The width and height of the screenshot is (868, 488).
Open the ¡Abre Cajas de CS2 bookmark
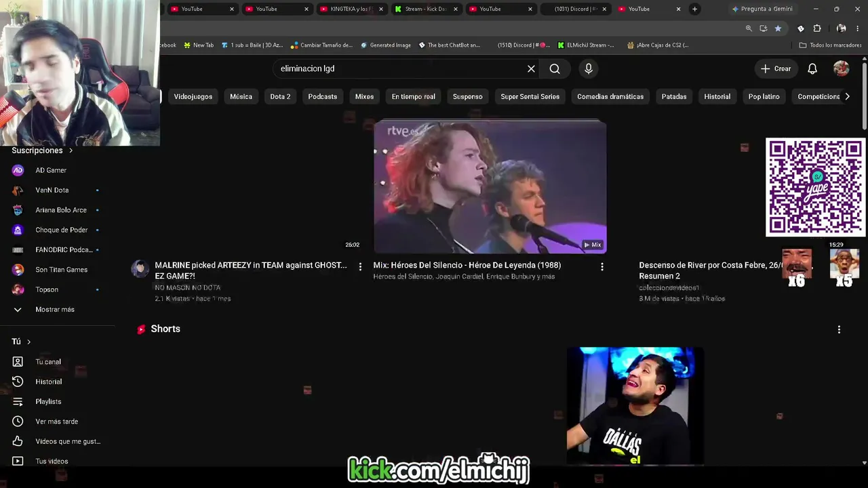click(658, 45)
